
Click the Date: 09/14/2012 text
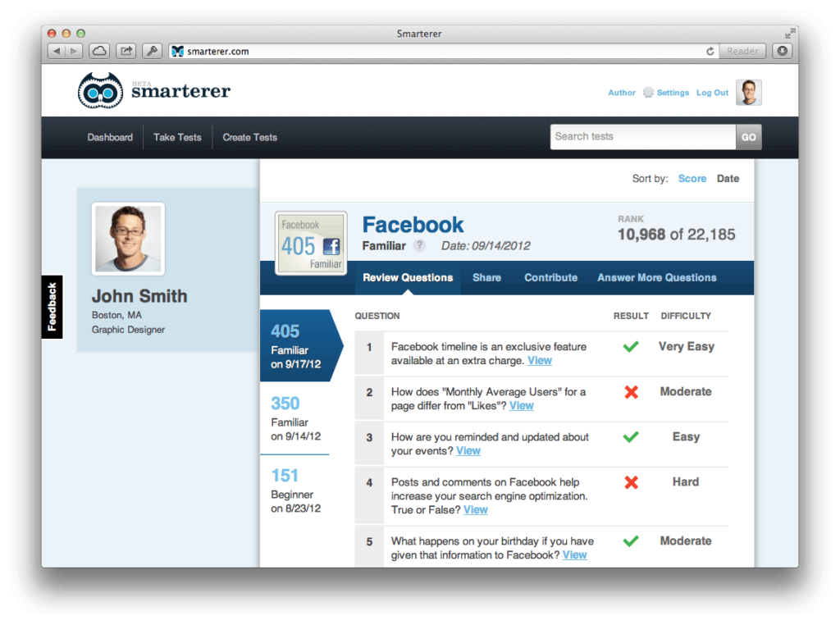pos(486,246)
